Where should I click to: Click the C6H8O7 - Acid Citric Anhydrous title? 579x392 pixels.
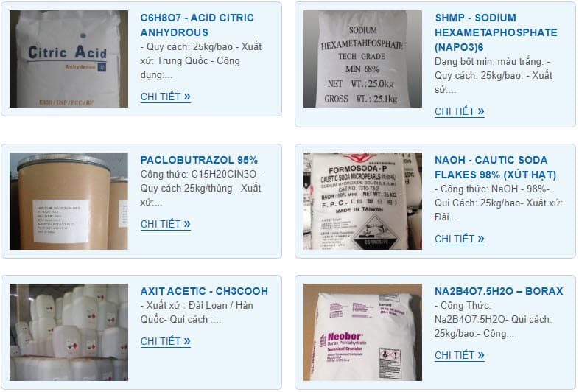click(197, 25)
